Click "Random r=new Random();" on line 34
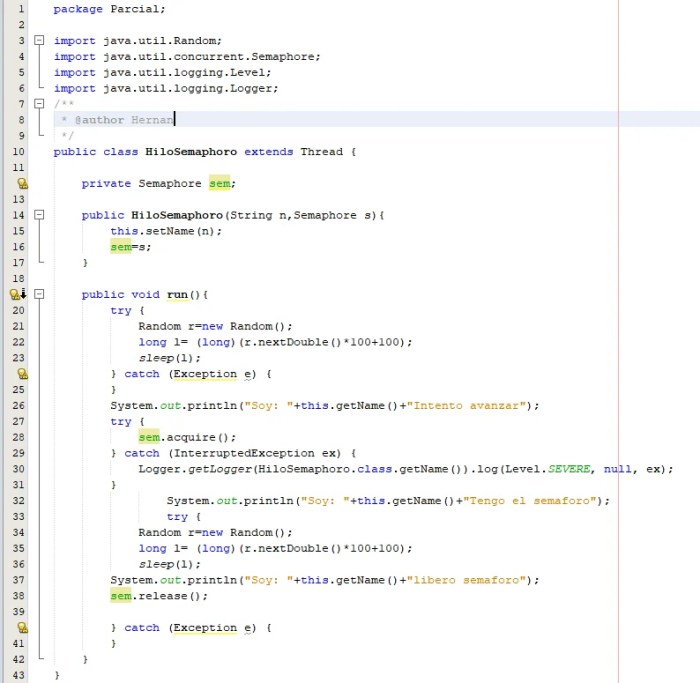The width and height of the screenshot is (700, 683). 215,533
